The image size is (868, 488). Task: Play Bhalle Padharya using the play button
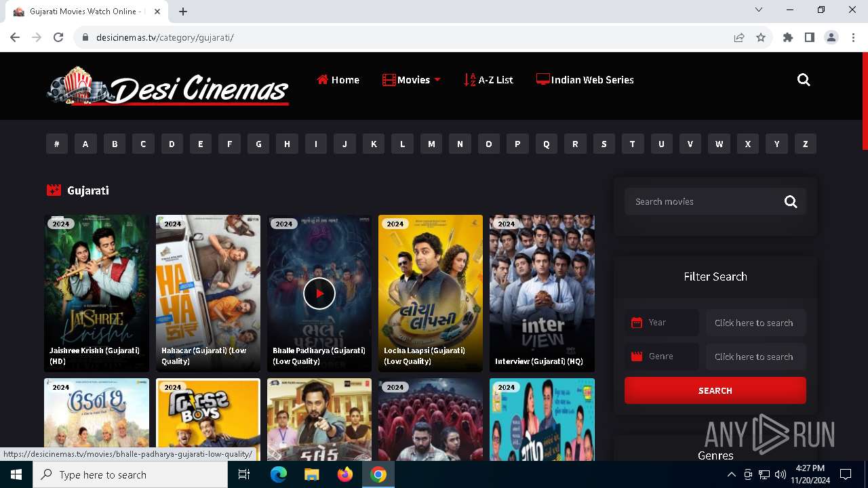[319, 293]
